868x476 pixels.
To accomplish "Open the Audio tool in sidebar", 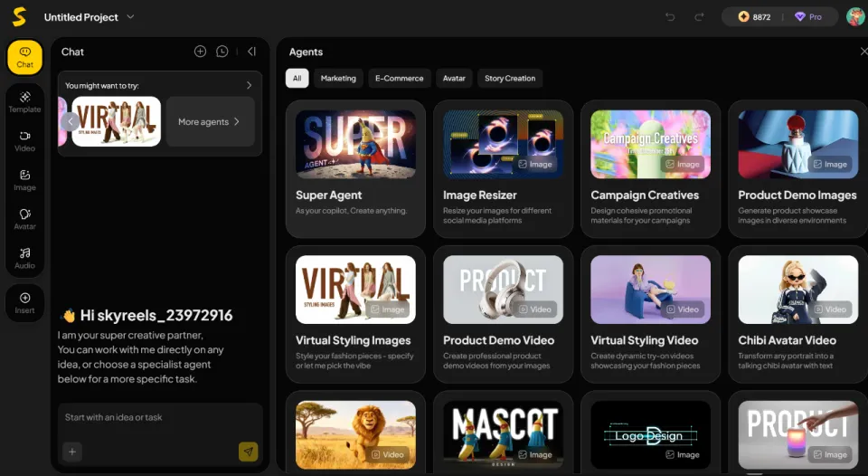I will [24, 257].
